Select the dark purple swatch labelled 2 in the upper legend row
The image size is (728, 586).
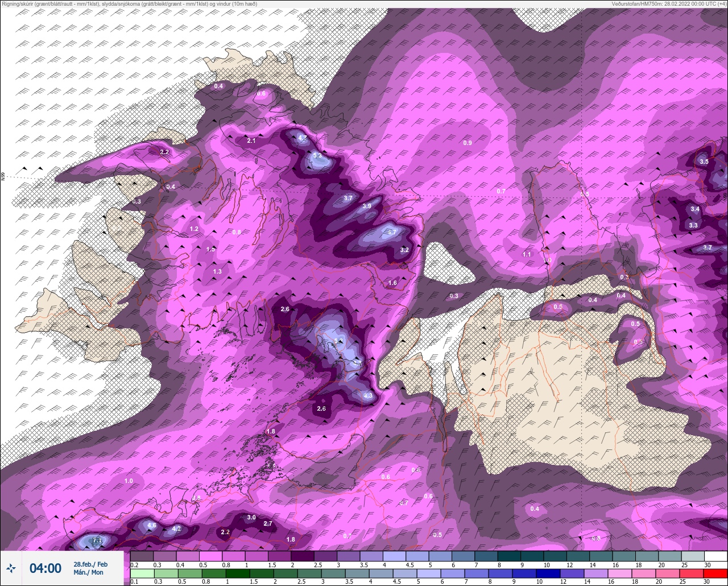pos(302,556)
